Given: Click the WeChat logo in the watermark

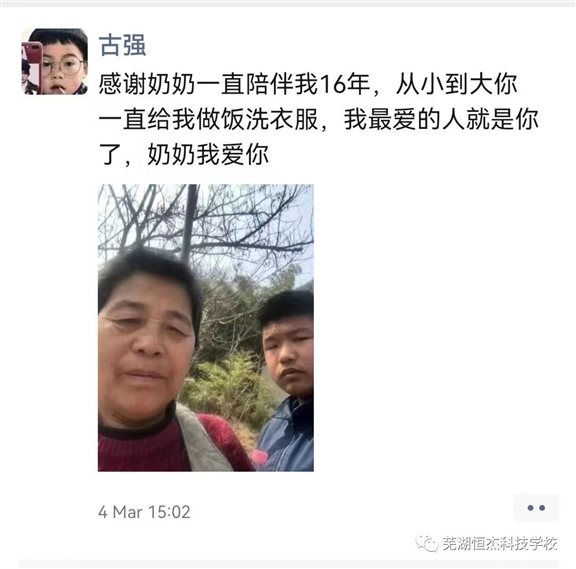Looking at the screenshot, I should click(426, 543).
